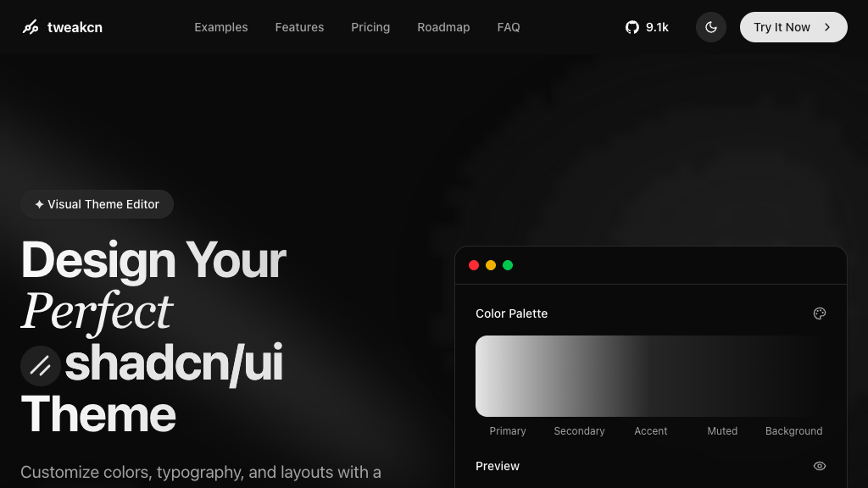Click the yellow window dot

[491, 265]
